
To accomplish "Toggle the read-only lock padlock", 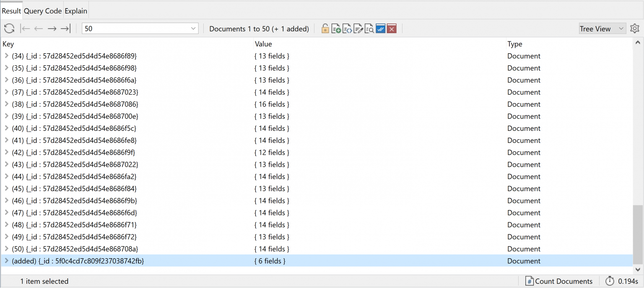I will [325, 29].
